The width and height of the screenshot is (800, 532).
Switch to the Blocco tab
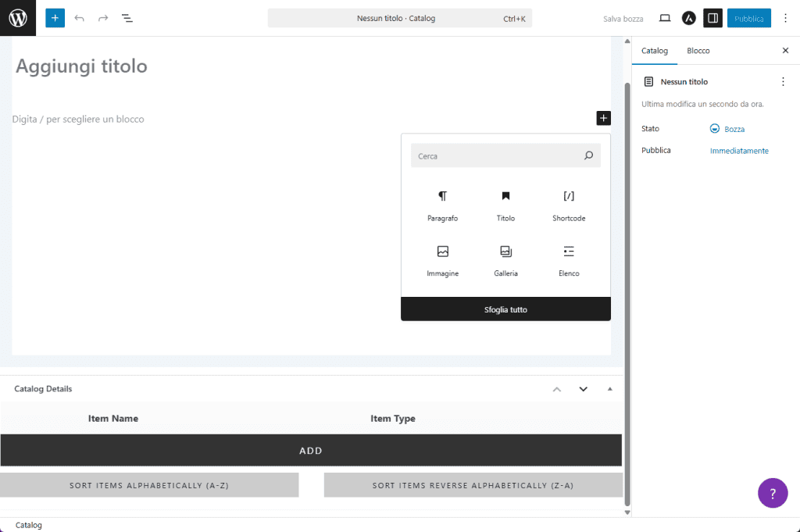pyautogui.click(x=698, y=51)
